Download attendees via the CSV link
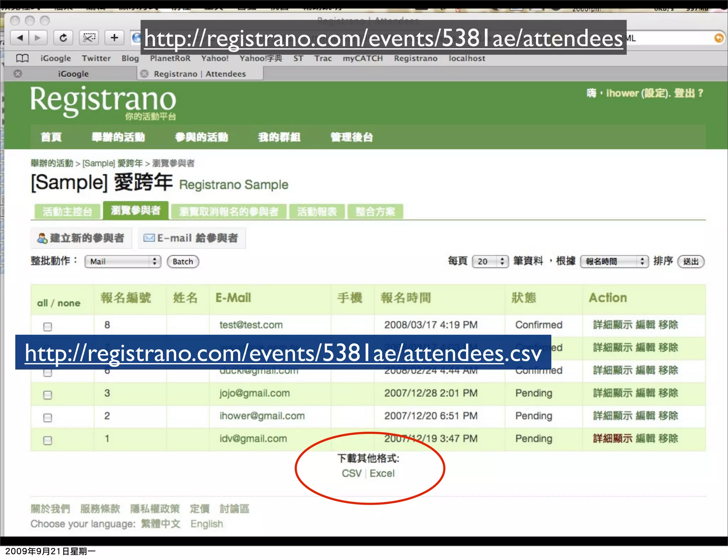This screenshot has width=728, height=560. 351,473
